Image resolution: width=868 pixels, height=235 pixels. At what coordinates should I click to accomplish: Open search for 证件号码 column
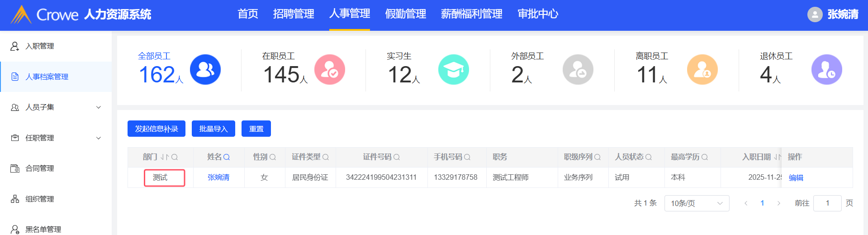point(397,157)
